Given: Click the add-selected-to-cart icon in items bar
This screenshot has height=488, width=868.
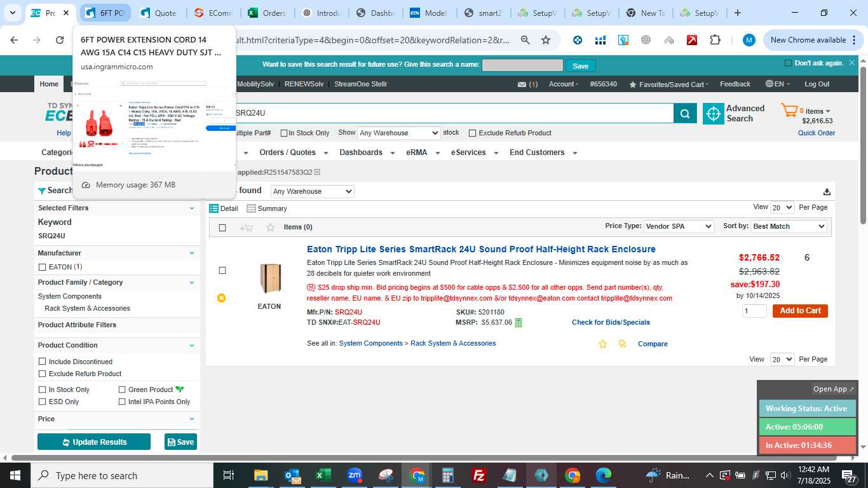Looking at the screenshot, I should [x=246, y=227].
